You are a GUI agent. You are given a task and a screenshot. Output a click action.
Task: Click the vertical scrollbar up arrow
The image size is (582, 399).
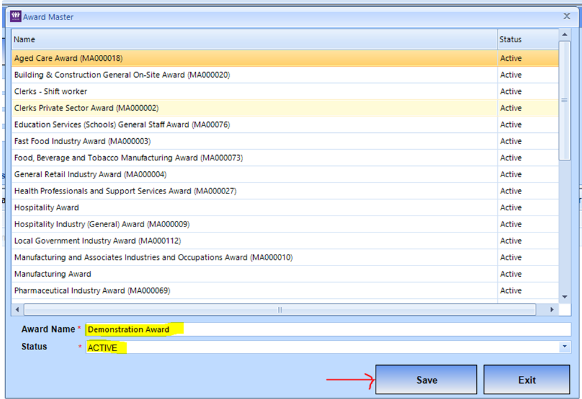pyautogui.click(x=565, y=35)
